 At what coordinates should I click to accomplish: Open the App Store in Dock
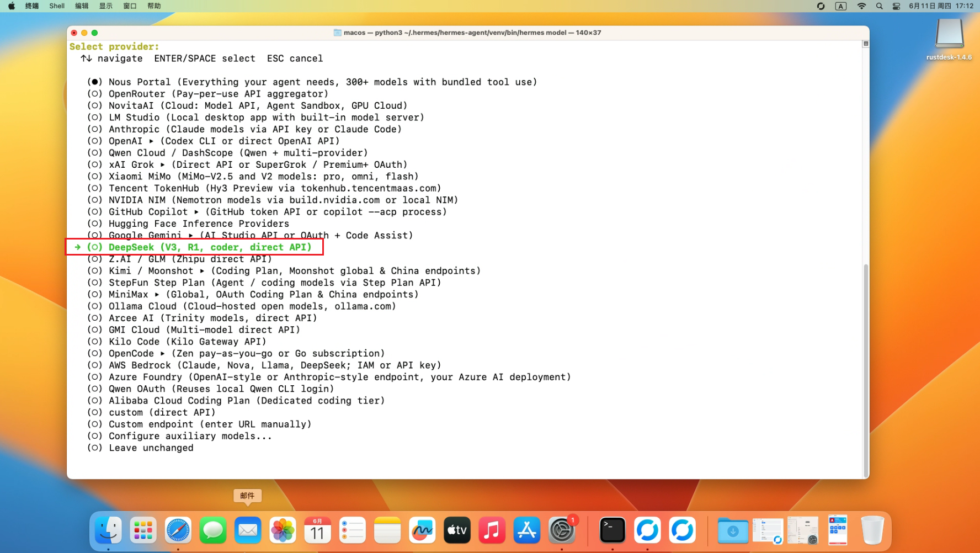tap(527, 530)
